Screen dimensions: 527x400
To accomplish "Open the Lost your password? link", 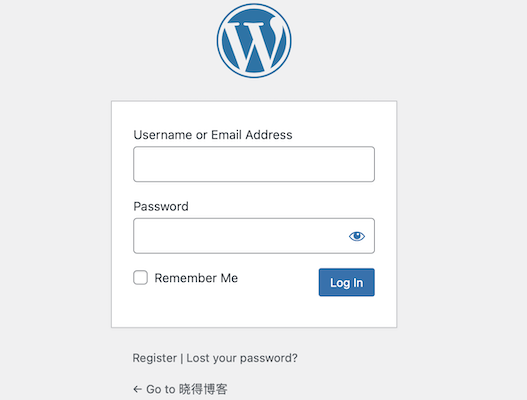I will 242,358.
